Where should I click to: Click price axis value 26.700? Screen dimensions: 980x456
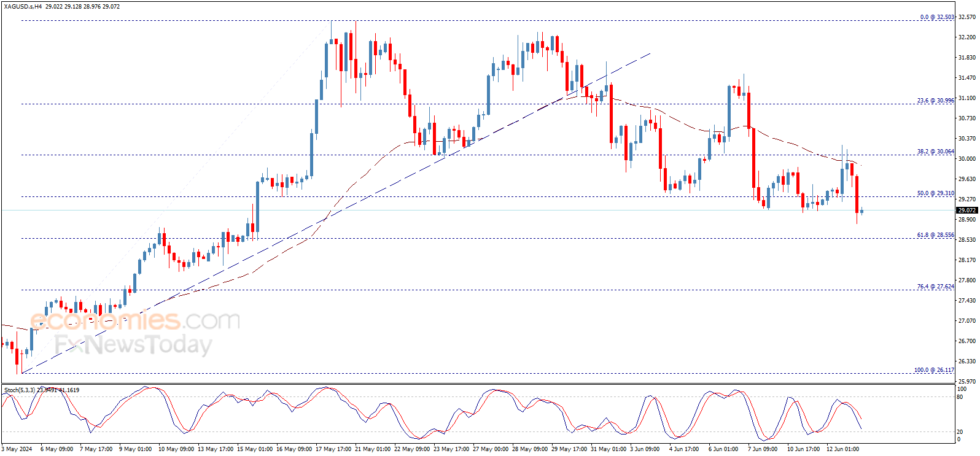(x=967, y=341)
